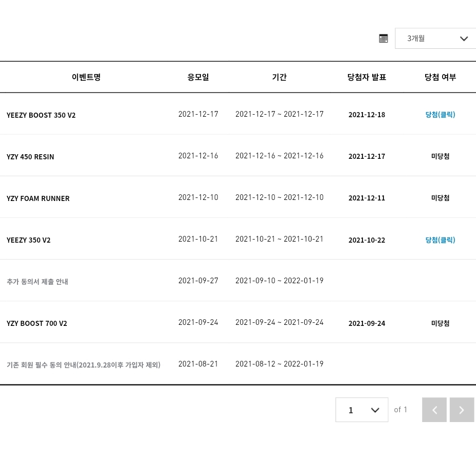Open YZY FOAM RUNNER event entry
476x476 pixels.
38,198
